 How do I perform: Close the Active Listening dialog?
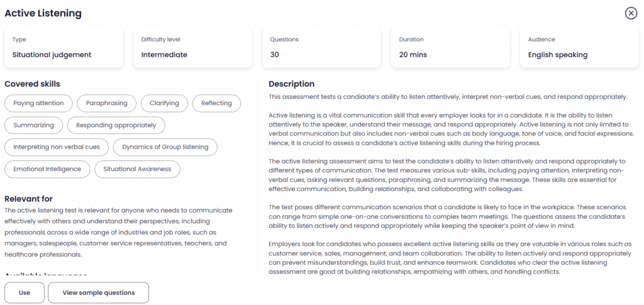tap(631, 14)
